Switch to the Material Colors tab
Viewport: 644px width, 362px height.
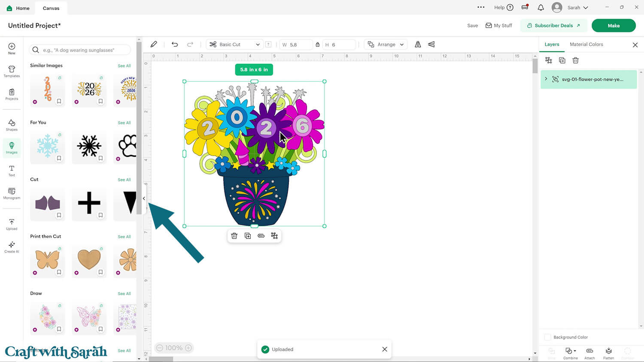(586, 45)
